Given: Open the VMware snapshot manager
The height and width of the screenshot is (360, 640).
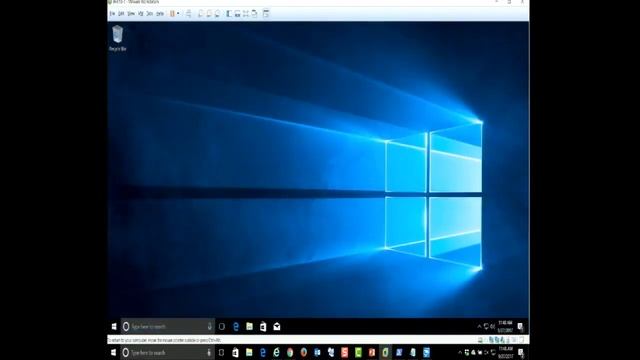Looking at the screenshot, I should (218, 13).
